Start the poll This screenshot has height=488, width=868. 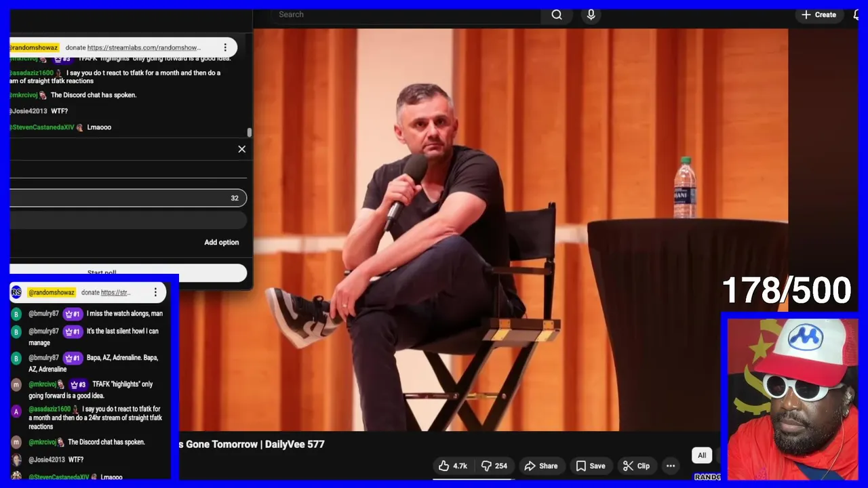[128, 272]
